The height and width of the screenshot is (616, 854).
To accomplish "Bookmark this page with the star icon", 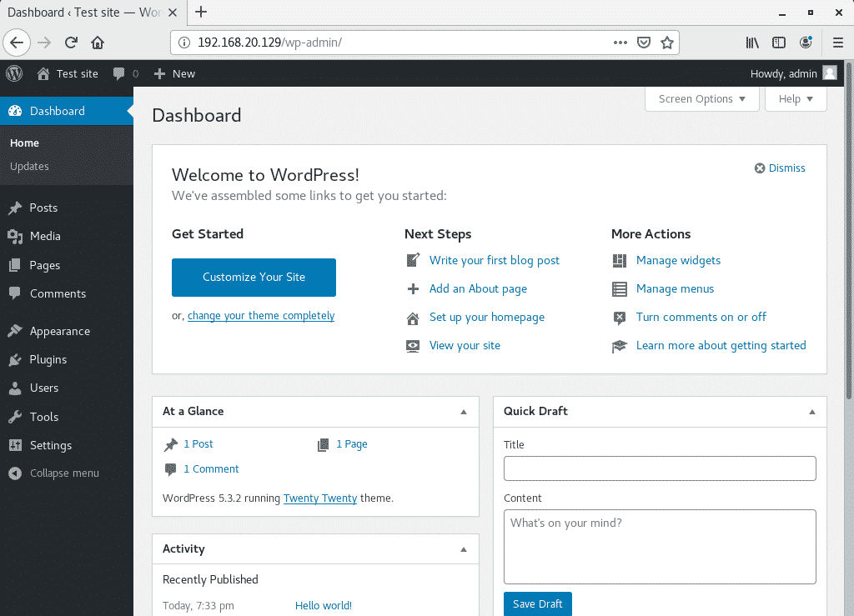I will (667, 43).
